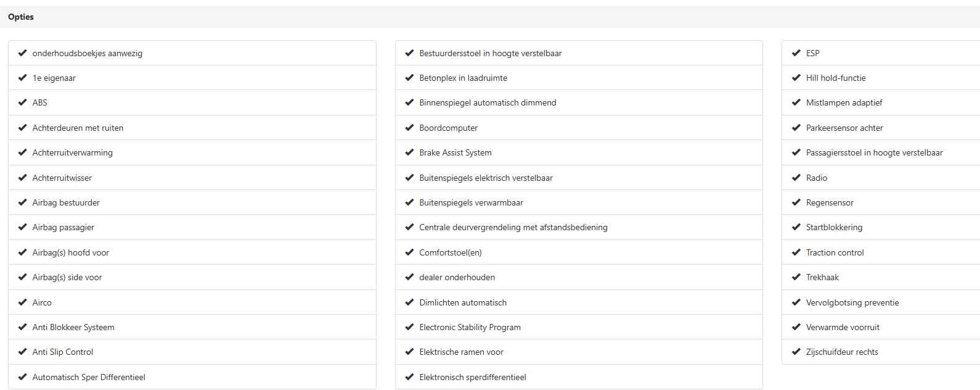Select the Brake Assist System entry
The width and height of the screenshot is (980, 390).
(x=579, y=152)
